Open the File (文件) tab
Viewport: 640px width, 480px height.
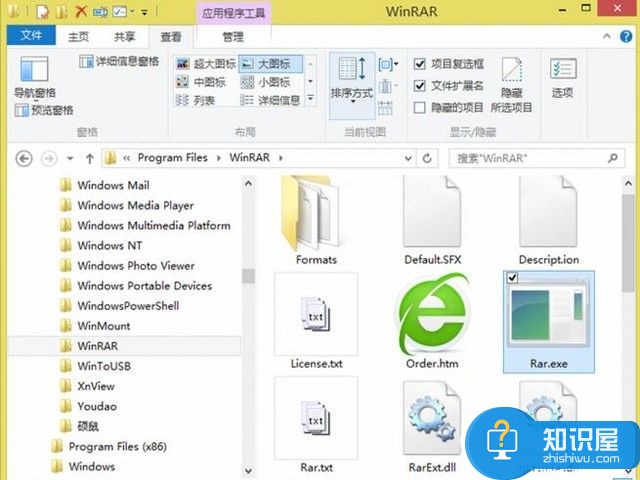tap(31, 35)
